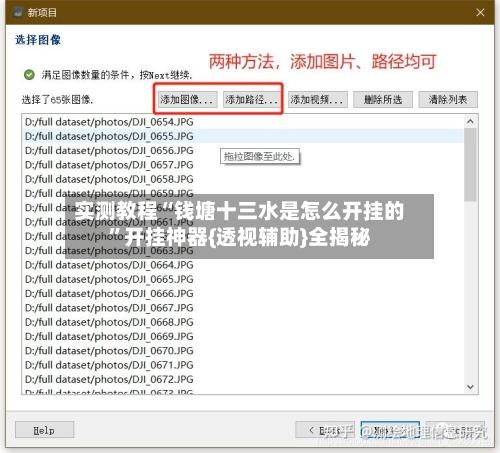500x453 pixels.
Task: Select DJI_0672.JPG file entry
Action: [243, 379]
